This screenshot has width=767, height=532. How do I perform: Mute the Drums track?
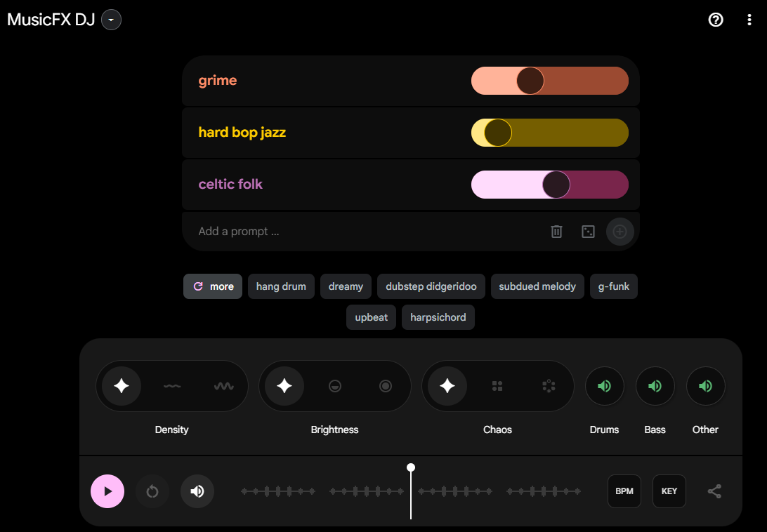coord(604,386)
